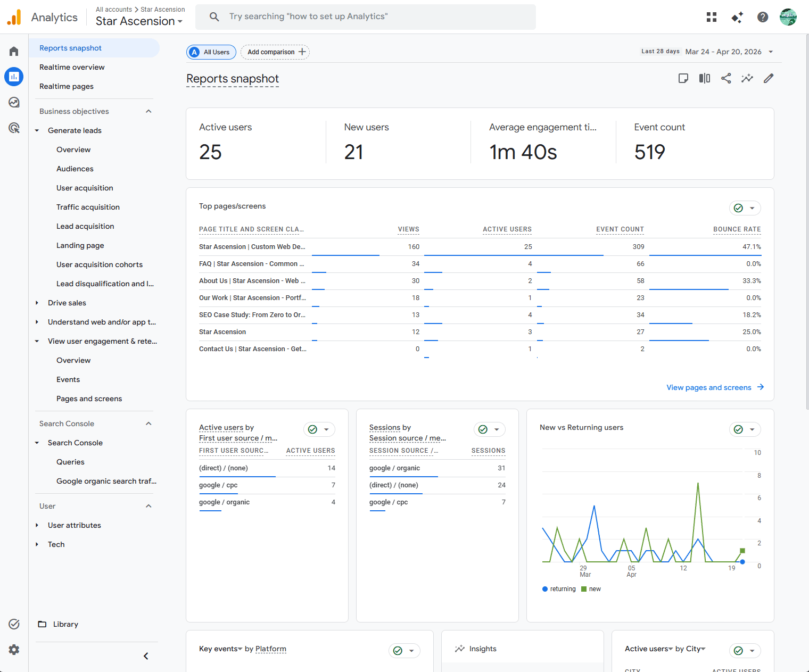Open Realtime overview
The width and height of the screenshot is (809, 672).
coord(72,67)
